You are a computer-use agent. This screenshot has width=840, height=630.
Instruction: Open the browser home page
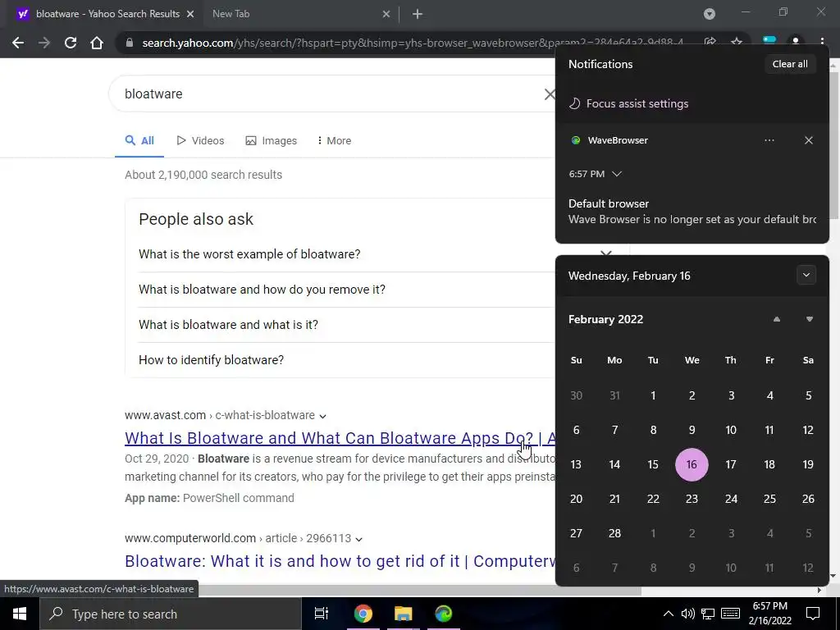(97, 43)
